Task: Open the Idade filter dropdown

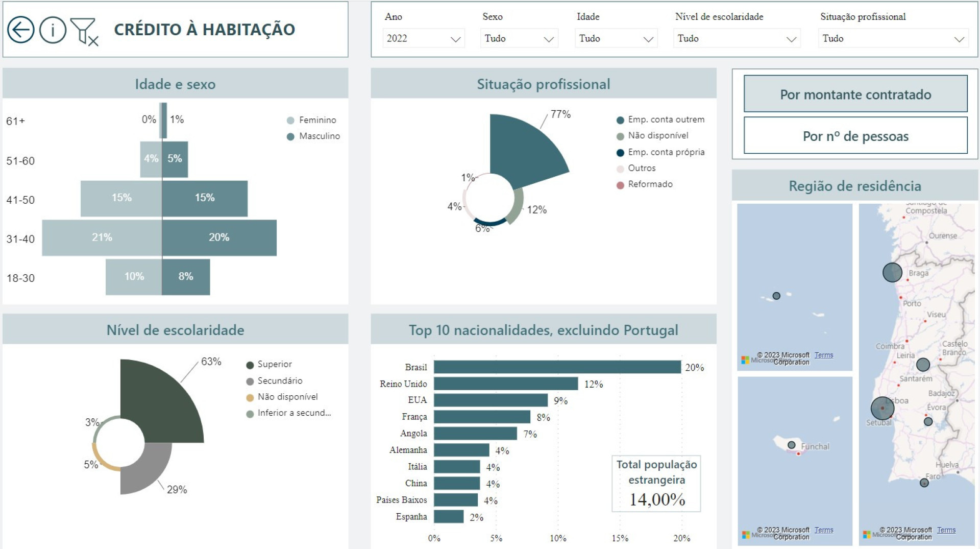Action: click(x=616, y=39)
